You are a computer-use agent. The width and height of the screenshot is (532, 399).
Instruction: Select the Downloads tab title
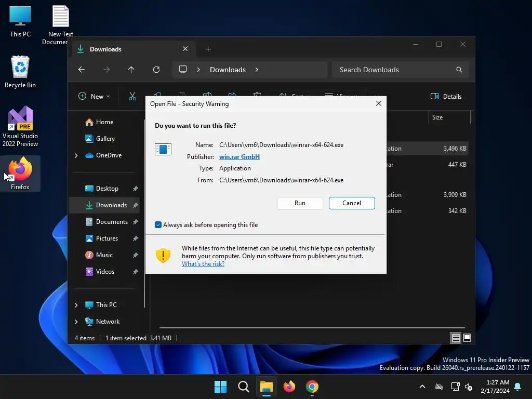105,49
